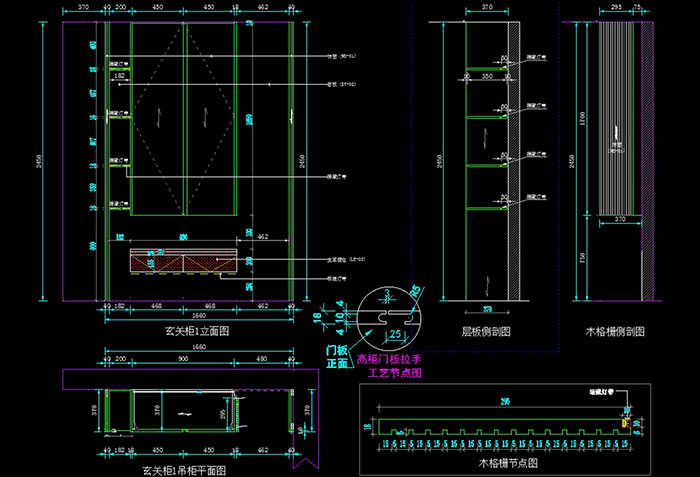This screenshot has height=477, width=700.
Task: Click the magenta 高柜门板拉手 node title
Action: pos(395,358)
